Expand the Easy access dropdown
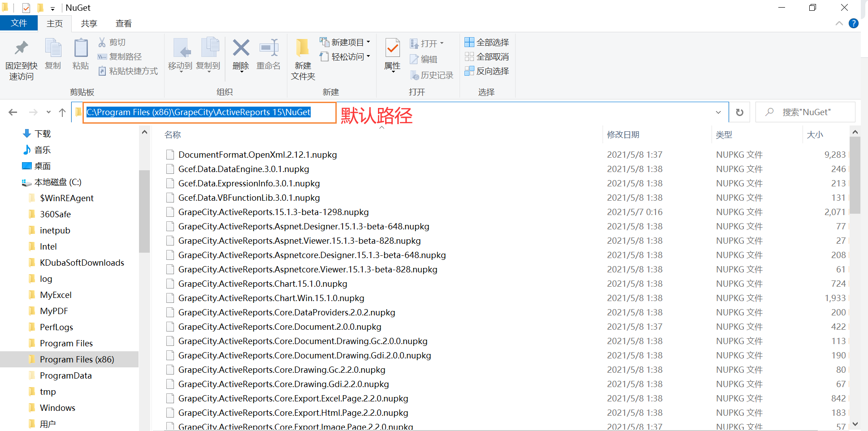 pos(345,56)
